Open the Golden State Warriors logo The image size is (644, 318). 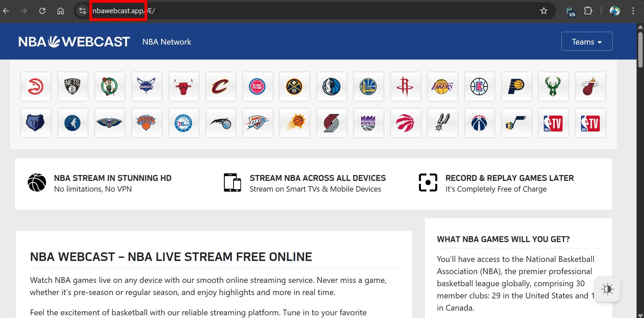pyautogui.click(x=369, y=87)
